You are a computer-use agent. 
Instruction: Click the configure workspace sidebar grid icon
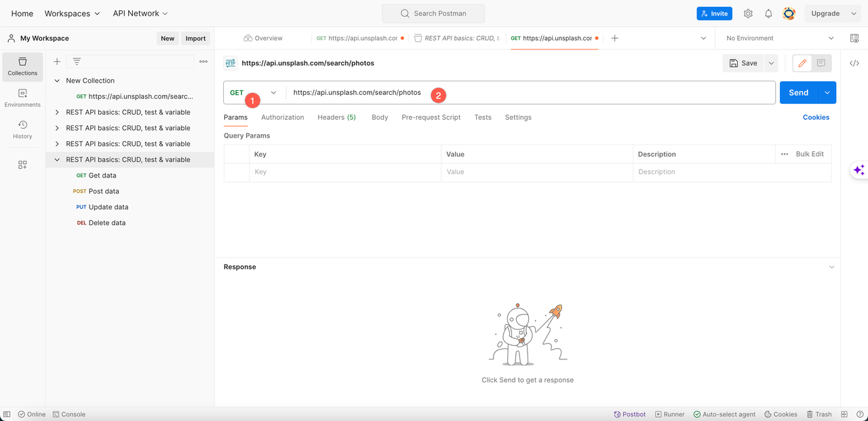coord(22,165)
